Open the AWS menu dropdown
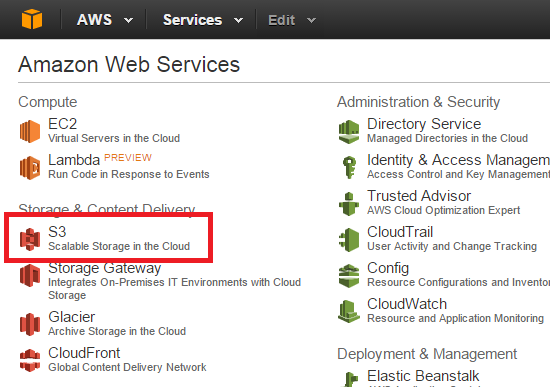550x387 pixels. point(105,20)
